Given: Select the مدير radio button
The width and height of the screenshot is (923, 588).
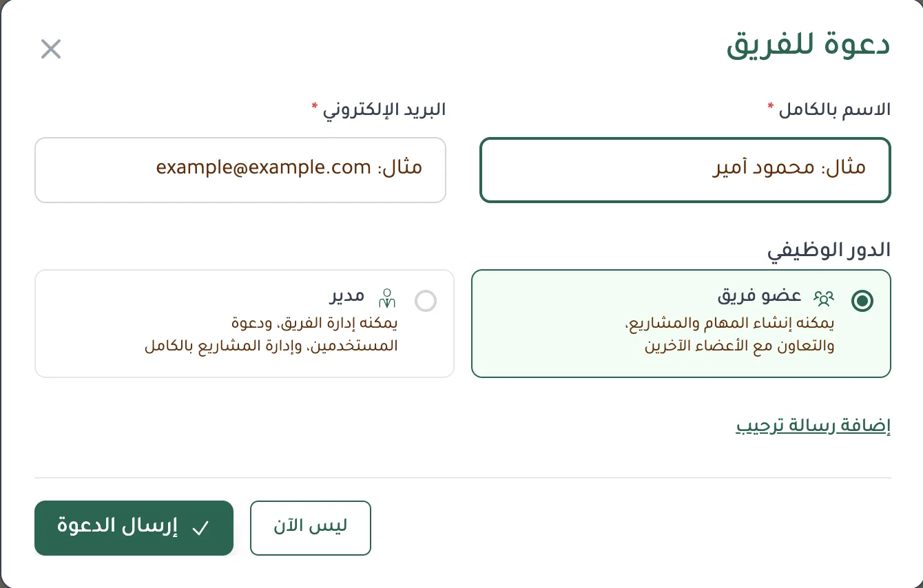Looking at the screenshot, I should coord(426,301).
